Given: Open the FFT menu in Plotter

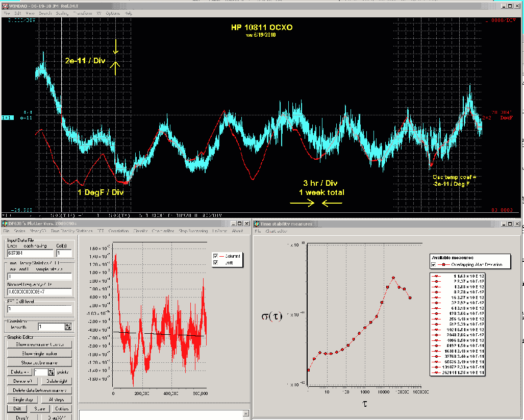Looking at the screenshot, I should click(x=100, y=231).
